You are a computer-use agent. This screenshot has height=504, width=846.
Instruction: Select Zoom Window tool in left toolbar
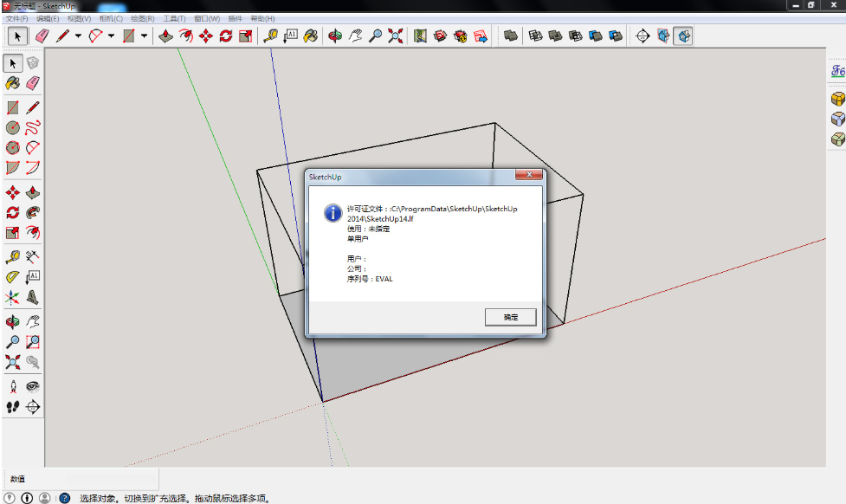coord(33,341)
